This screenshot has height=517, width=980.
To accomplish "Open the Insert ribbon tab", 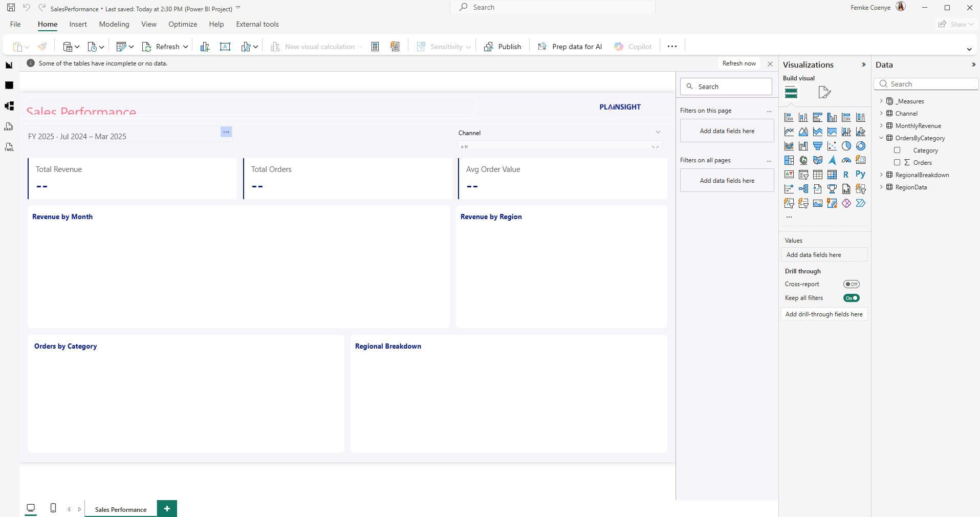I will 78,24.
